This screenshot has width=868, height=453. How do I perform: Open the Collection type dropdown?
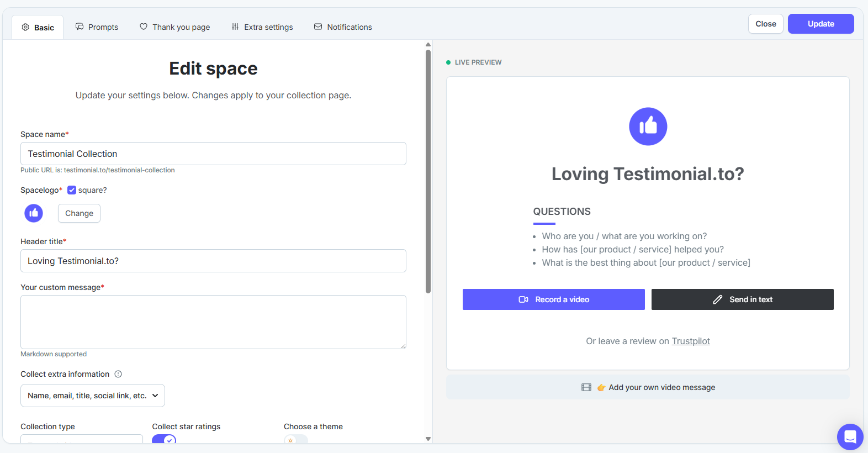[82, 439]
